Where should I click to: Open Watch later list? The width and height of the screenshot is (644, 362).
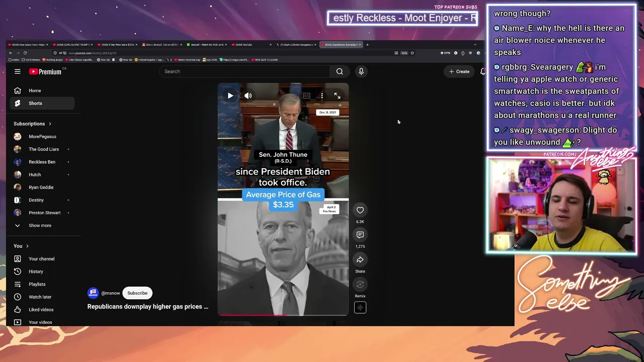point(42,297)
